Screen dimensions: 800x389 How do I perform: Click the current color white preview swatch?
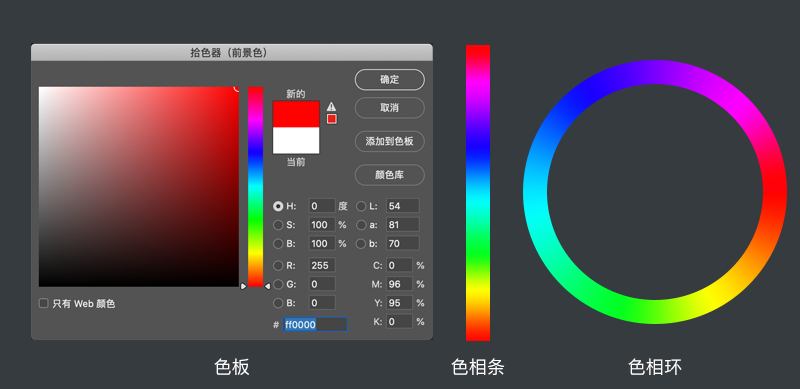point(296,140)
